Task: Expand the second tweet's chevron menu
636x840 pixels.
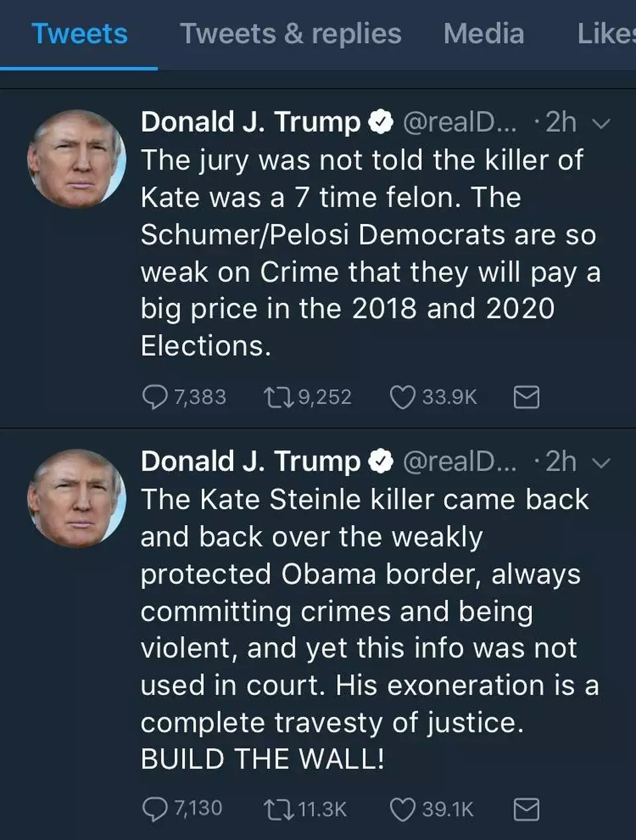Action: click(x=600, y=463)
